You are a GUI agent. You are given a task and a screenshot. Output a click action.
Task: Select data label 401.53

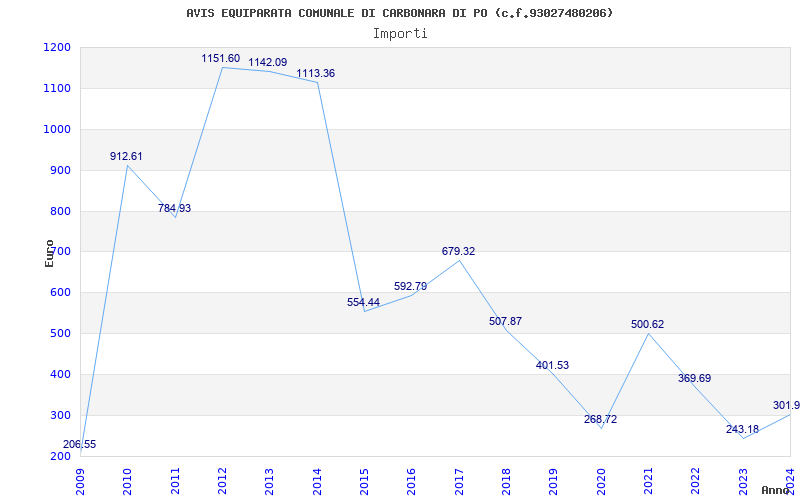553,365
